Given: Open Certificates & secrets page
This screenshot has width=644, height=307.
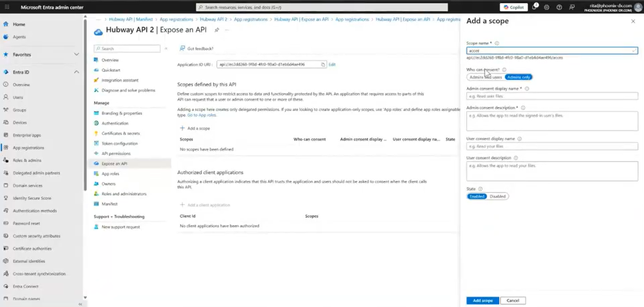Looking at the screenshot, I should click(120, 133).
